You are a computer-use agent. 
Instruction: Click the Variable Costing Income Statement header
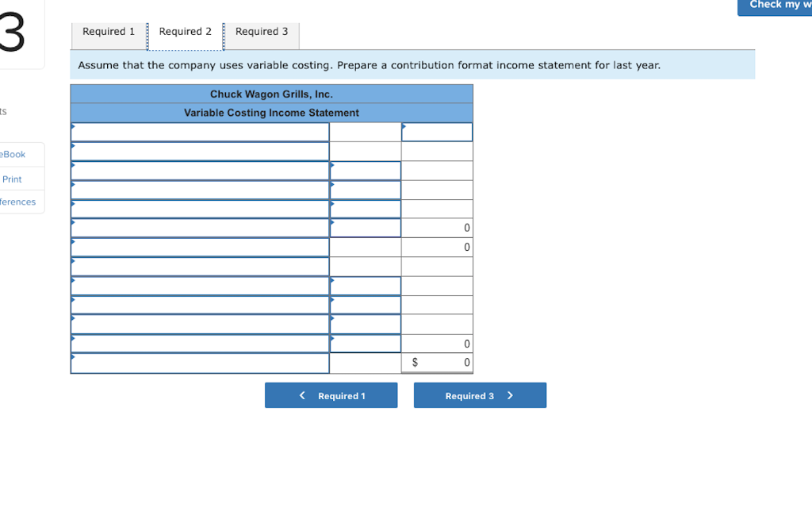[x=271, y=113]
